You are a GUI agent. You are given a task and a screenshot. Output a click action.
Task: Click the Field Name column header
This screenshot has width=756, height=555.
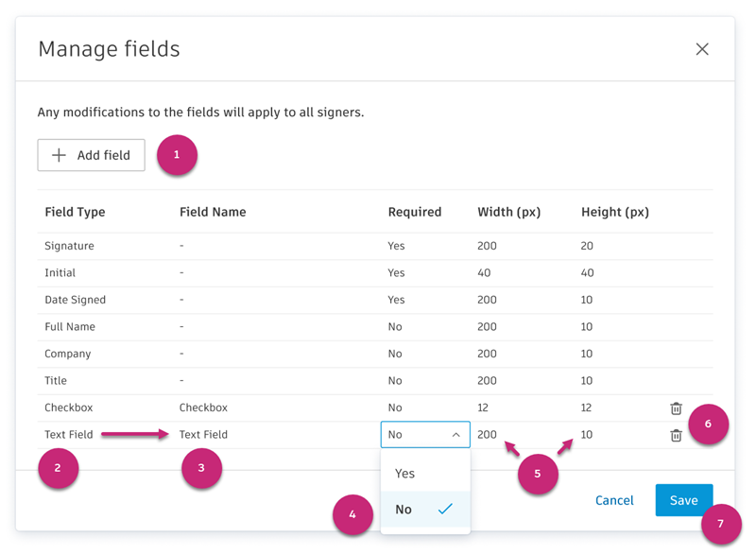pyautogui.click(x=214, y=212)
